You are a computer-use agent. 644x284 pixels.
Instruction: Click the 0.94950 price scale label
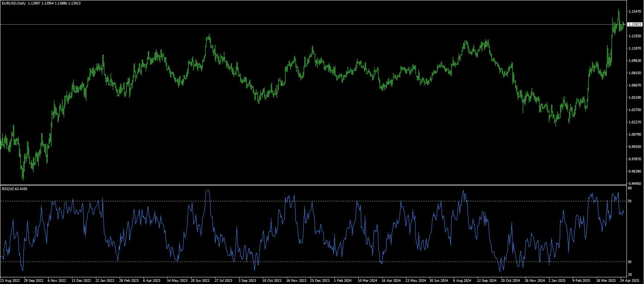tap(635, 184)
